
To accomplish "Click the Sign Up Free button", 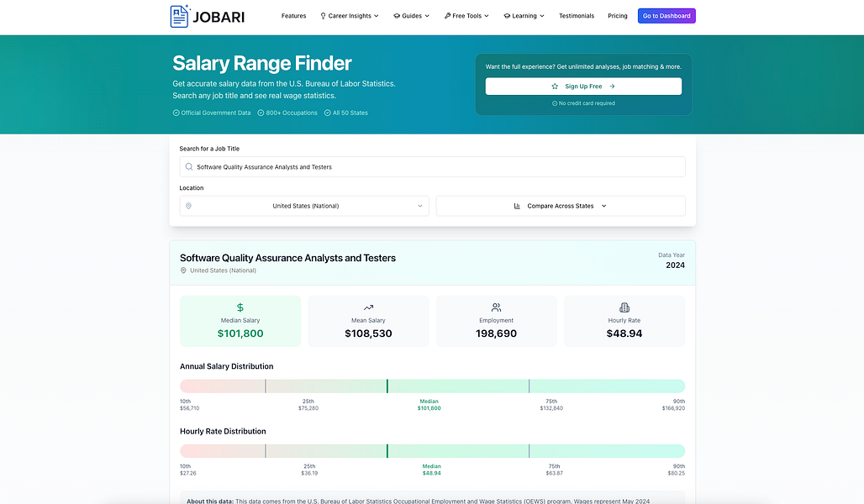I will (583, 87).
